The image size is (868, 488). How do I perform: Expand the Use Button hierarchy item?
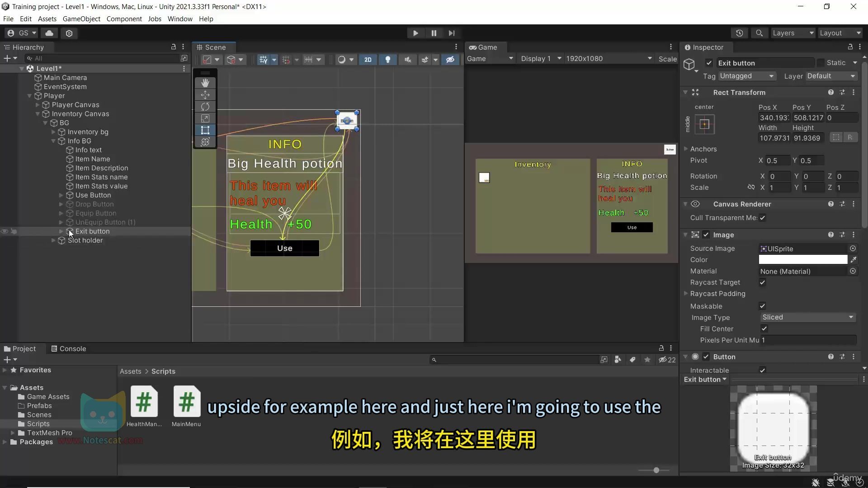click(x=61, y=195)
